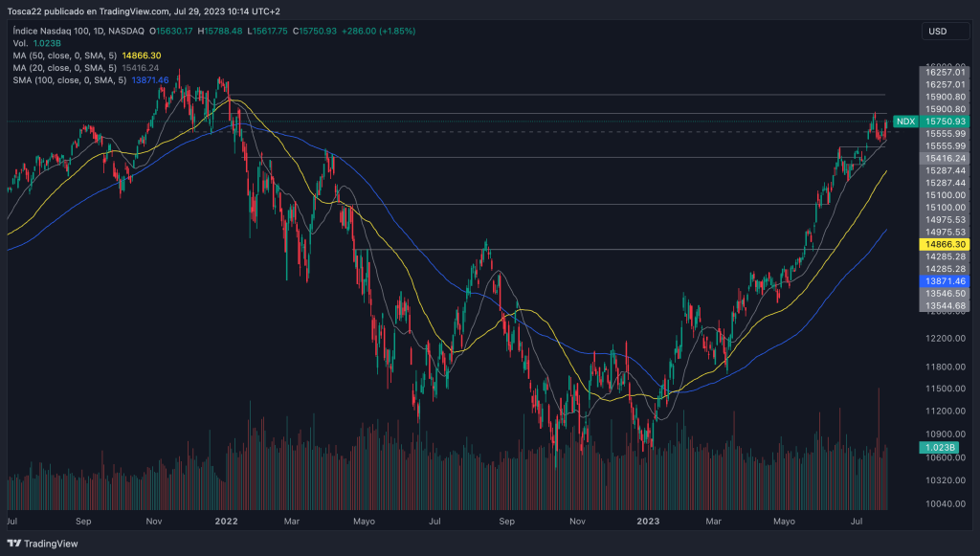Screen dimensions: 980x556
Task: Select the SMA (100, close) indicator legend
Action: click(x=67, y=80)
